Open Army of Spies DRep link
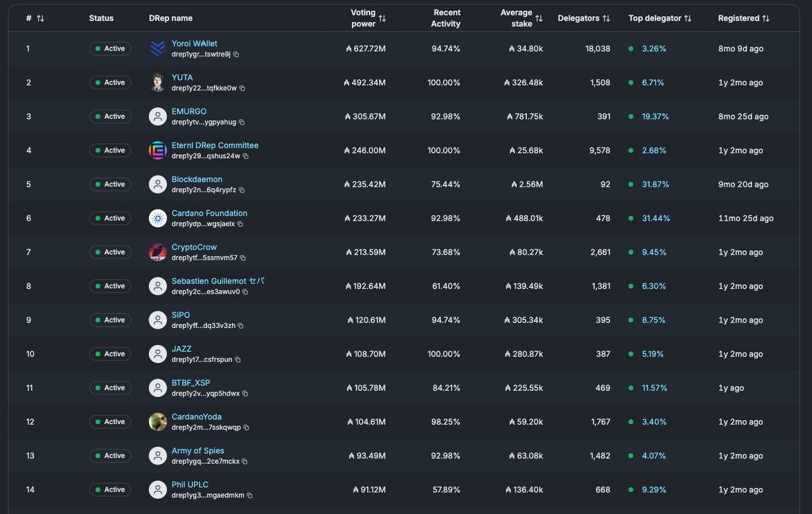Image resolution: width=812 pixels, height=514 pixels. coord(198,450)
